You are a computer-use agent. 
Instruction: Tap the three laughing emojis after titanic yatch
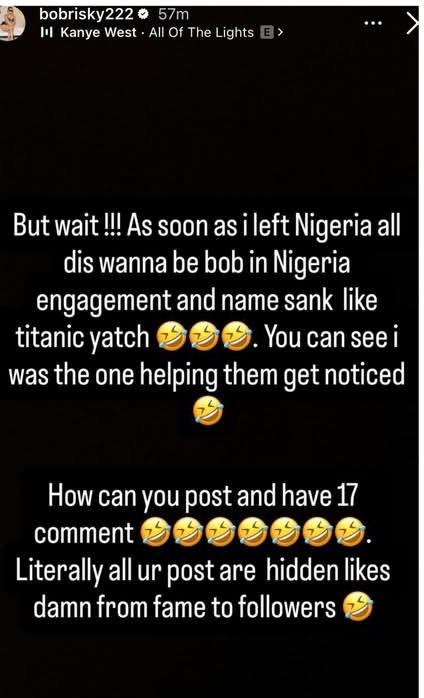[204, 339]
